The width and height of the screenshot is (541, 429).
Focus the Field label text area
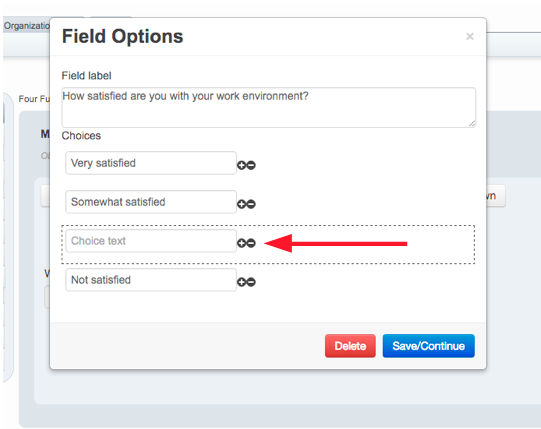pyautogui.click(x=269, y=107)
